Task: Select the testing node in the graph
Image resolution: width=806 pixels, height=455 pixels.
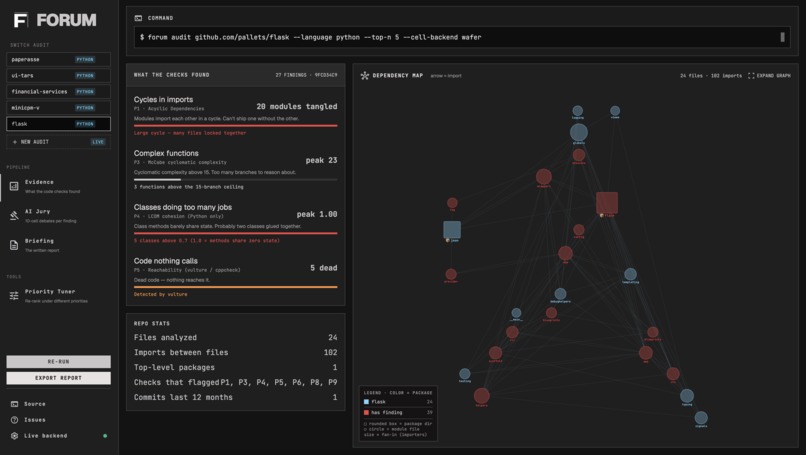Action: pyautogui.click(x=465, y=374)
